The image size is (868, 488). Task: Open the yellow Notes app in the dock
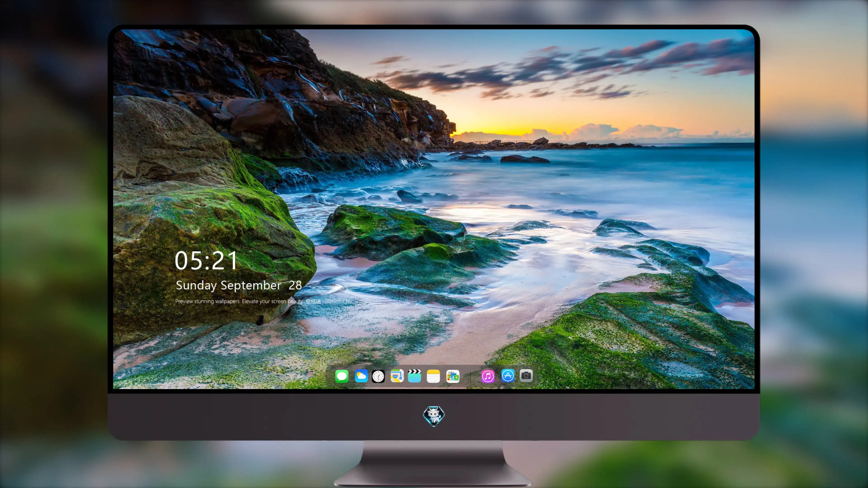pyautogui.click(x=433, y=376)
